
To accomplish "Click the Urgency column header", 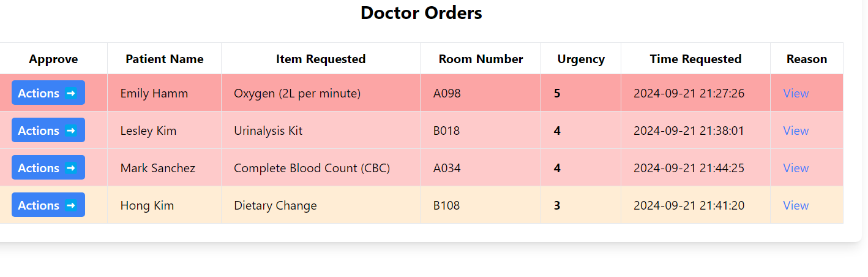I will click(581, 59).
